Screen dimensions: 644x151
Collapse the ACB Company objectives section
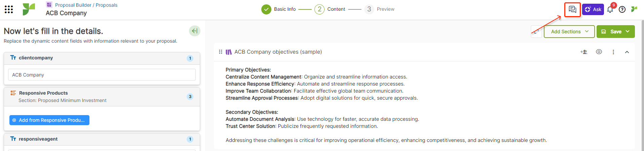point(627,52)
